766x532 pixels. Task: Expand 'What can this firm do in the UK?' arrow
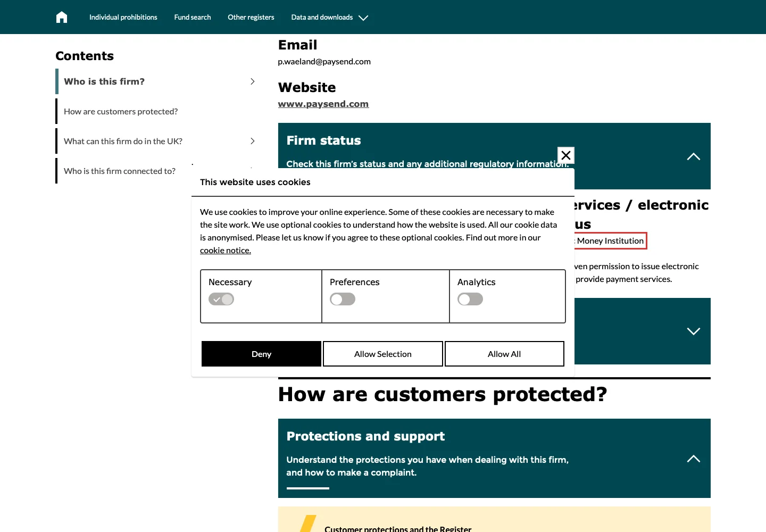pos(253,141)
